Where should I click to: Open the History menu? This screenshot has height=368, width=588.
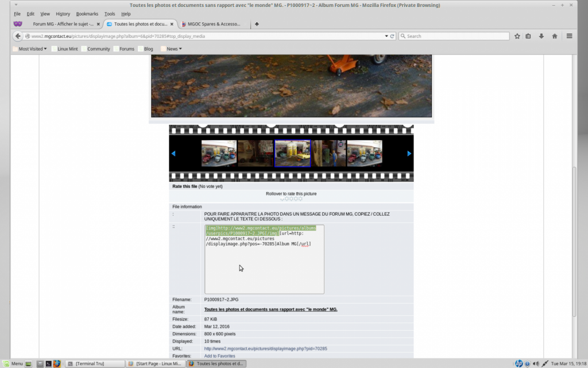[63, 14]
